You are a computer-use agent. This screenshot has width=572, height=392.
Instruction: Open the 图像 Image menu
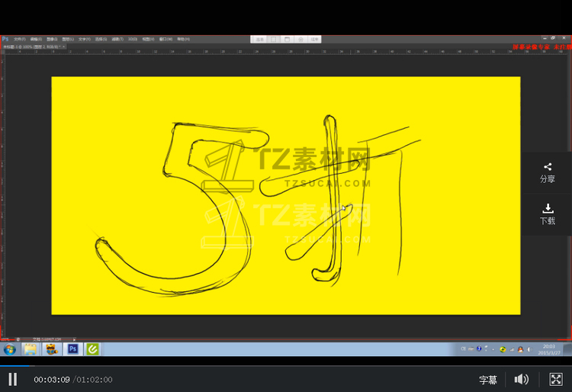(52, 39)
